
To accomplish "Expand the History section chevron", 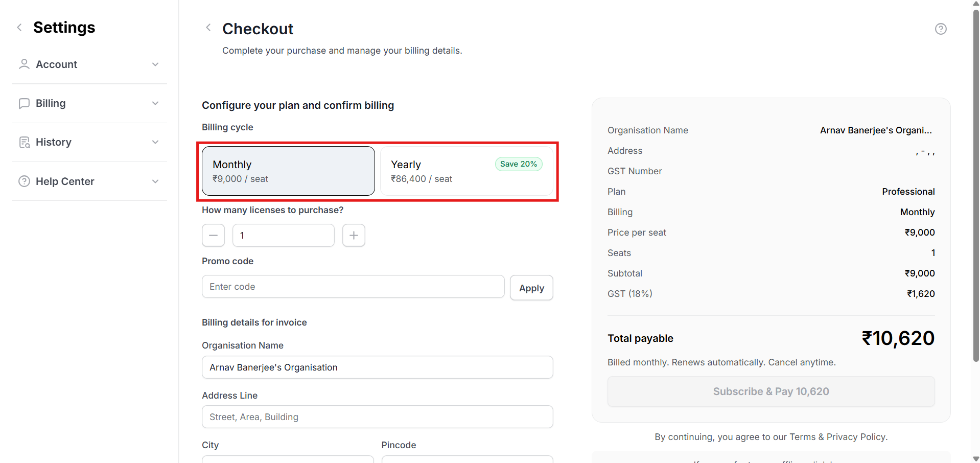I will tap(155, 142).
